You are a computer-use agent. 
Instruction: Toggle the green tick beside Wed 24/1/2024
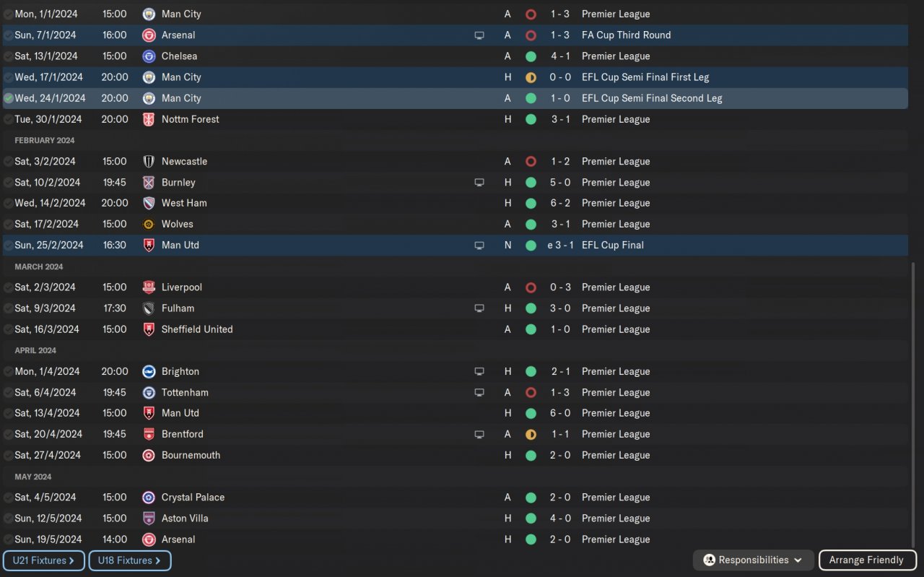coord(8,98)
